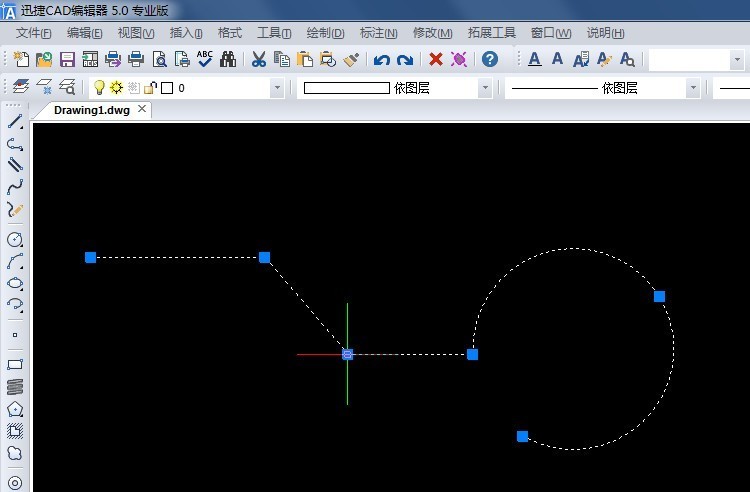This screenshot has width=750, height=492.
Task: Open Help with the question mark icon
Action: [489, 60]
